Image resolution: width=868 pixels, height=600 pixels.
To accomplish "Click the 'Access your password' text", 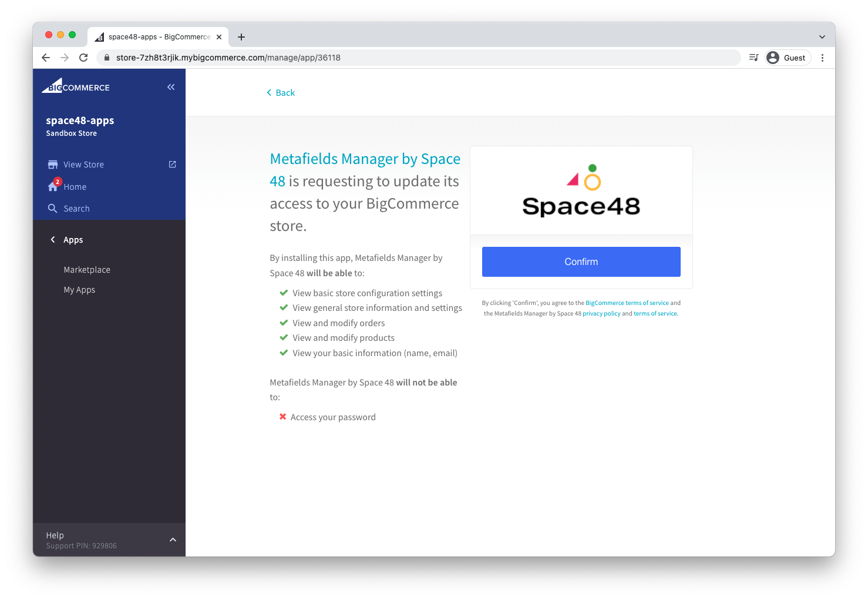I will (333, 417).
